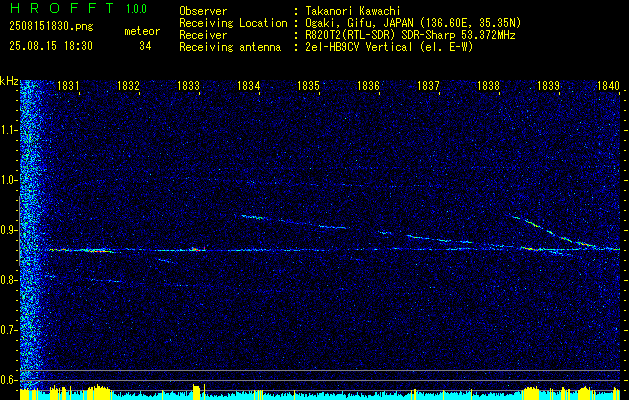Click the 1839 time marker

[x=548, y=85]
